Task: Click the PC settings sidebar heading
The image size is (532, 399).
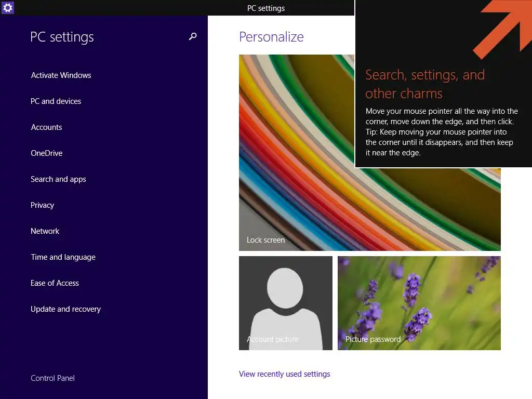Action: [x=62, y=37]
